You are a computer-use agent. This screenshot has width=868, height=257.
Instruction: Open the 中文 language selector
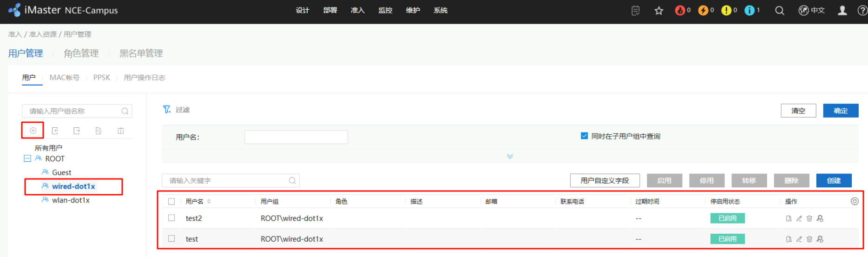(811, 10)
